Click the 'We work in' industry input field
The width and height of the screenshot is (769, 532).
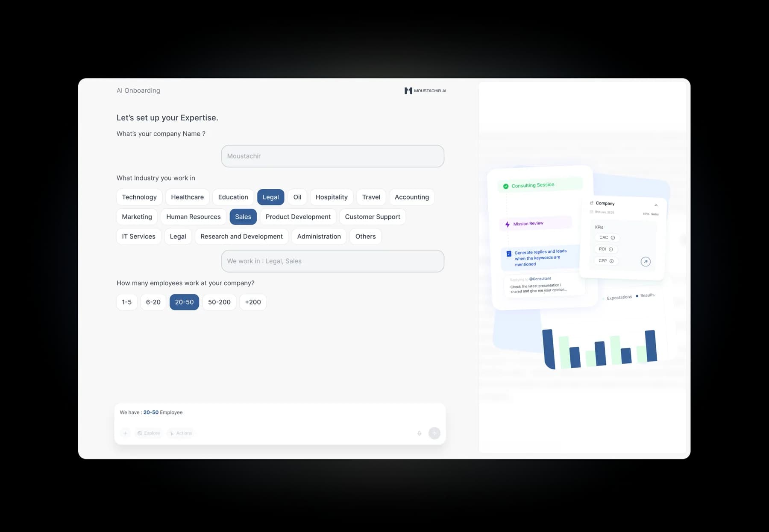click(x=333, y=261)
